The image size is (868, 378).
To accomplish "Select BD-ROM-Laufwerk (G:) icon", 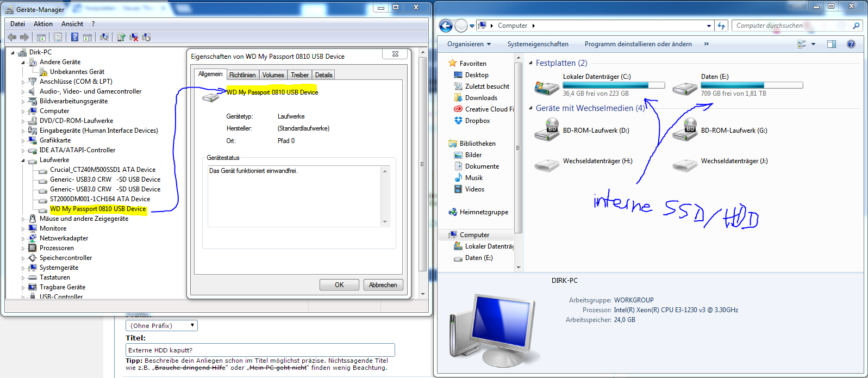I will (x=685, y=130).
